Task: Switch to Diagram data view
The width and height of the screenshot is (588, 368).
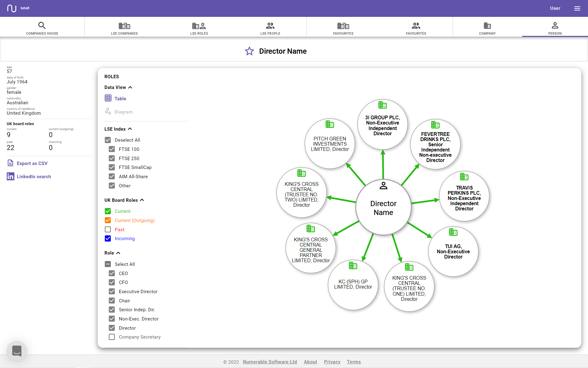Action: [x=119, y=112]
